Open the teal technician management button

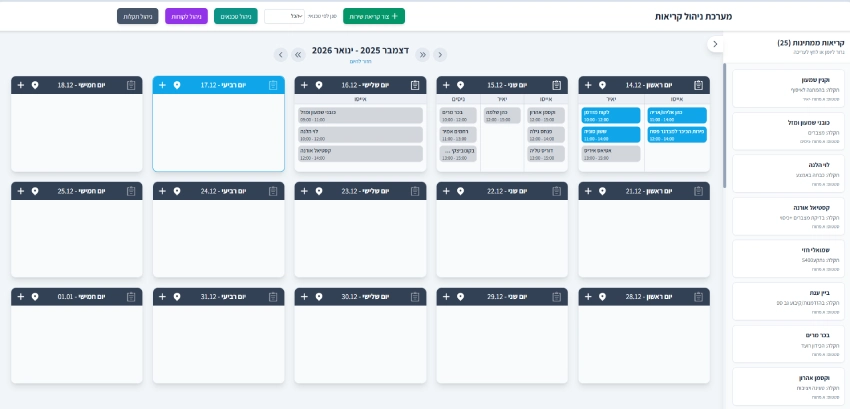235,17
